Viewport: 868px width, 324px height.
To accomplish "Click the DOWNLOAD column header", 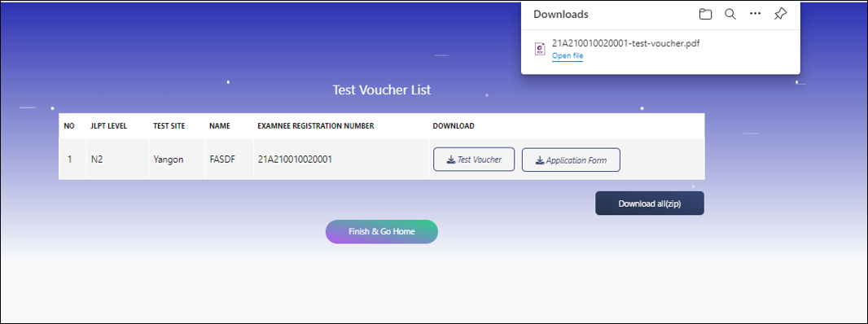I will pyautogui.click(x=454, y=126).
